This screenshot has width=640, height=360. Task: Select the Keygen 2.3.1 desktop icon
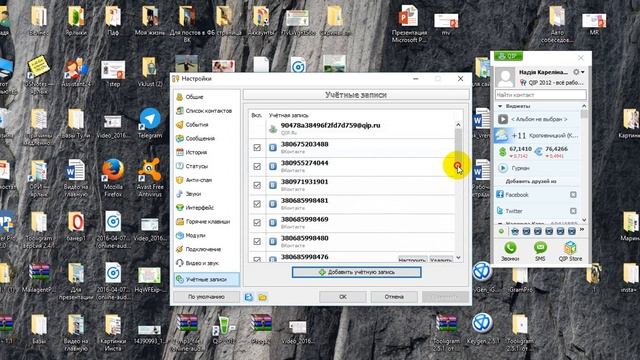click(x=483, y=329)
